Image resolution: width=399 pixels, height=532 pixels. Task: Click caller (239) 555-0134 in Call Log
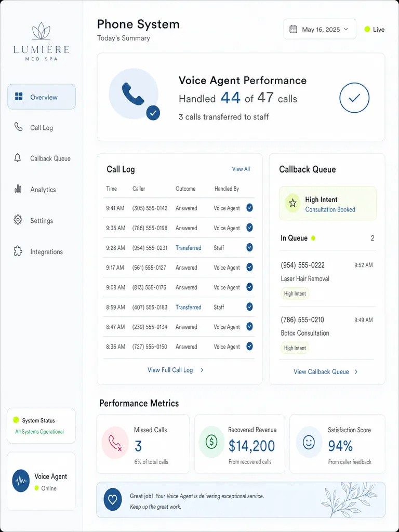click(x=150, y=327)
